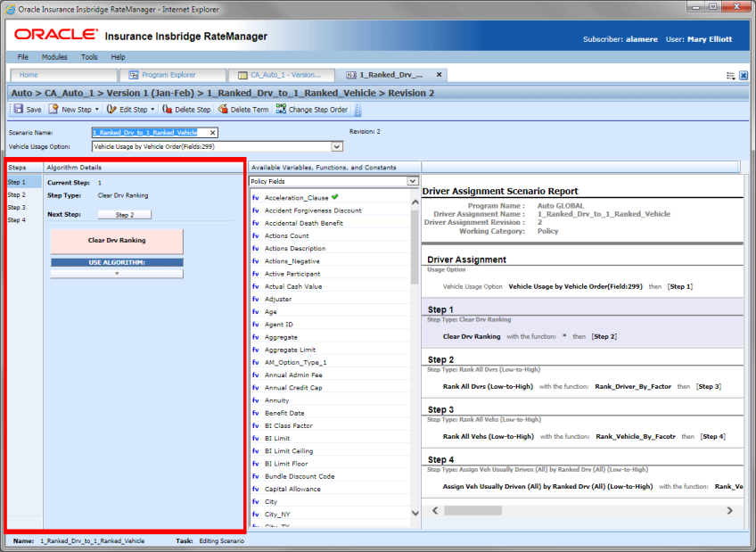Expand the Vehicle Usage Option combo box
Screen dimensions: 756x552
click(337, 146)
